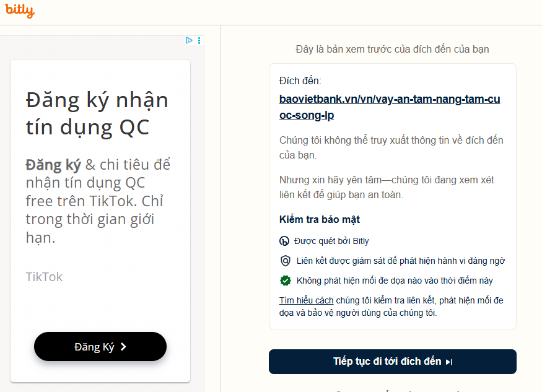542x392 pixels.
Task: Click 'Tiếp tục đi tới đích đến' button
Action: pyautogui.click(x=393, y=362)
